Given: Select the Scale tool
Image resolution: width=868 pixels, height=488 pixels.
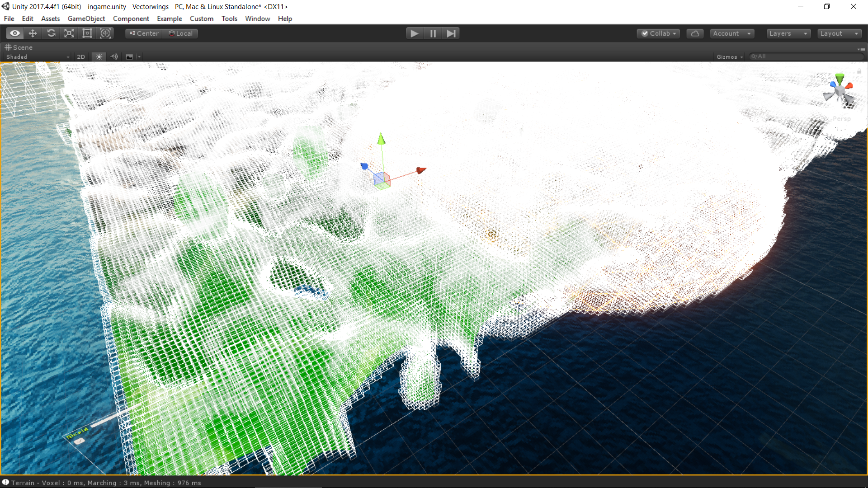Looking at the screenshot, I should click(x=69, y=33).
